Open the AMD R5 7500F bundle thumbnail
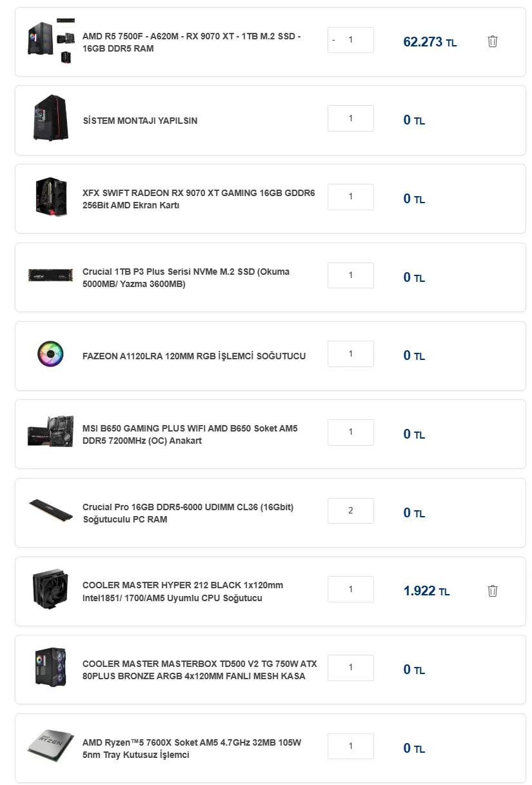 pos(50,41)
